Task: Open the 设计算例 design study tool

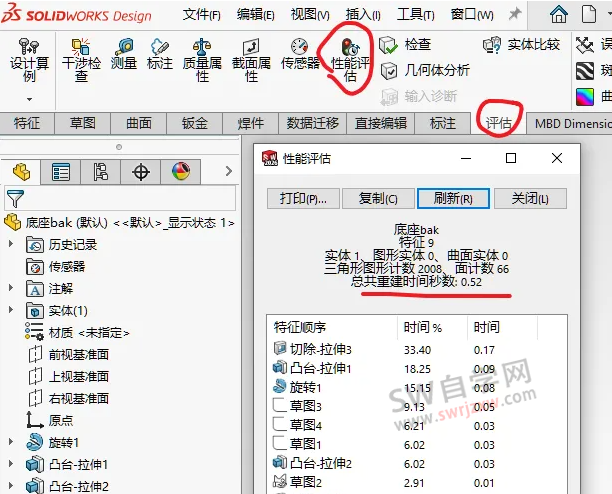Action: tap(29, 60)
